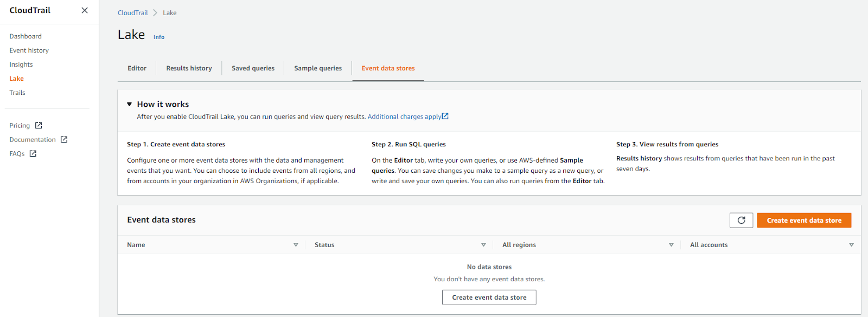Click the How it works heading
The width and height of the screenshot is (868, 317).
[x=163, y=104]
